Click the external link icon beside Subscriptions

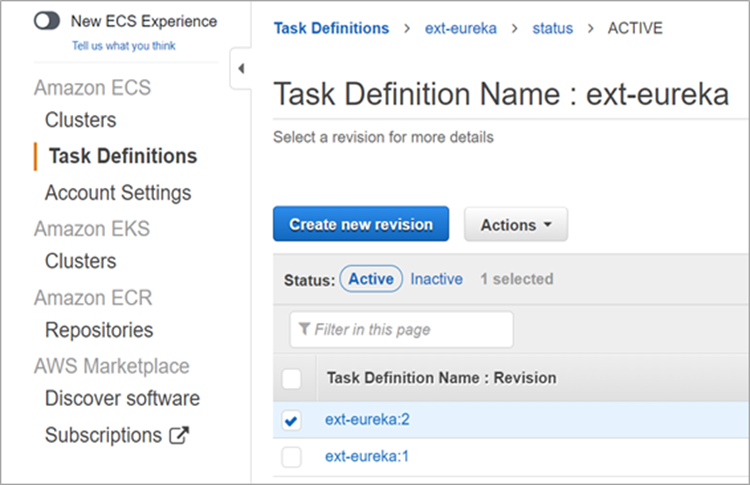pos(179,435)
